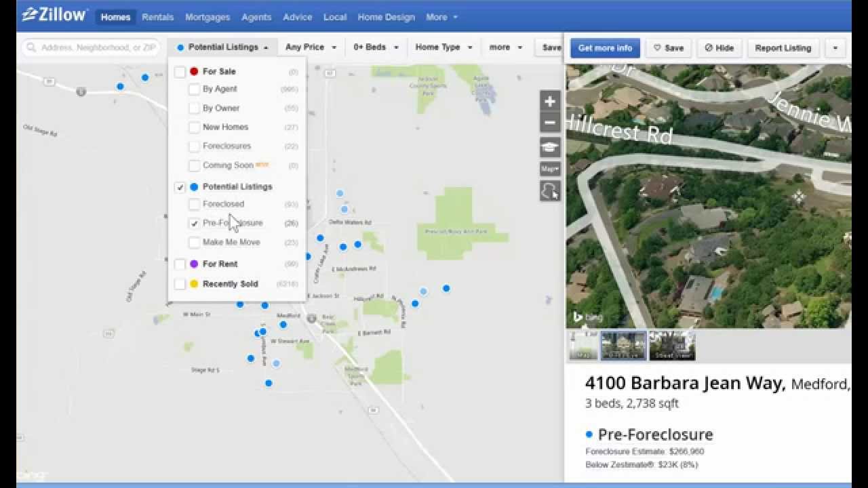Open the Agents menu
This screenshot has height=488, width=868.
[256, 17]
